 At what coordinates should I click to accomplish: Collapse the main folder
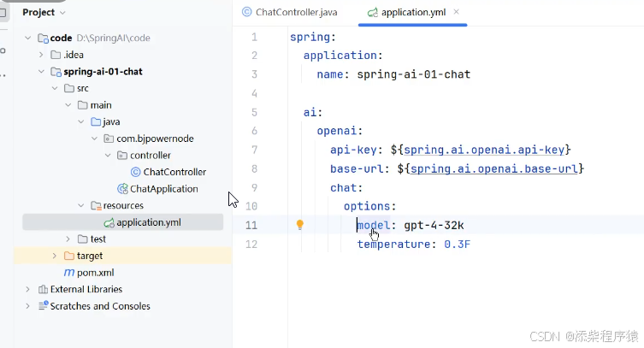coord(68,105)
